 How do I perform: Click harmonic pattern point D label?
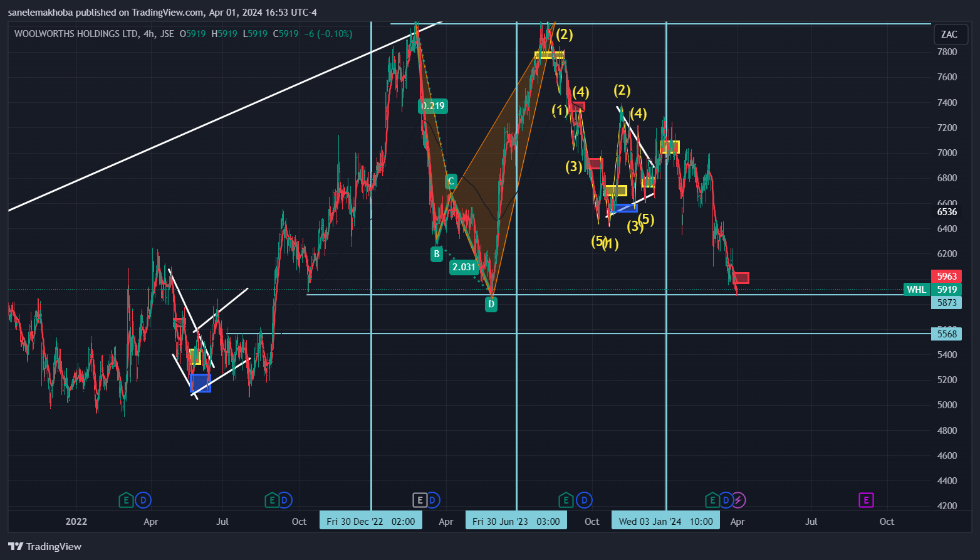point(491,304)
